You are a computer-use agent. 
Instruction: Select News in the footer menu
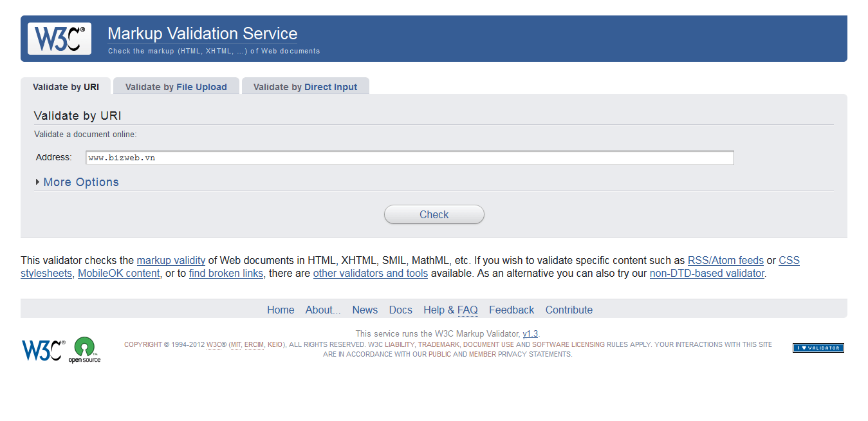click(x=365, y=310)
